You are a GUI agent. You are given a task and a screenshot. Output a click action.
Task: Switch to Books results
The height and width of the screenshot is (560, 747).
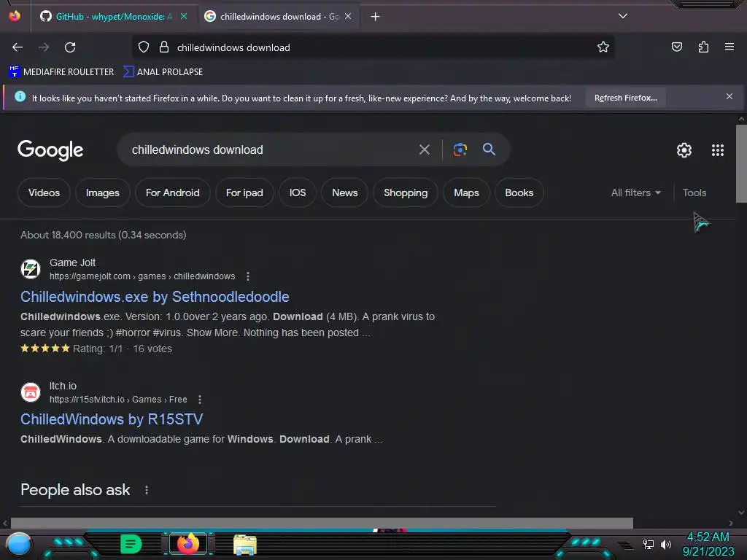519,192
